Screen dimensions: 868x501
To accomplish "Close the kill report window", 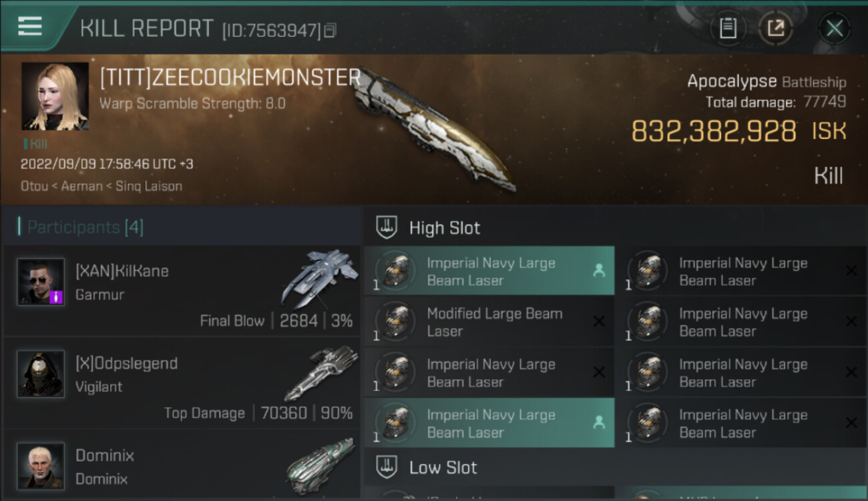I will click(x=834, y=28).
